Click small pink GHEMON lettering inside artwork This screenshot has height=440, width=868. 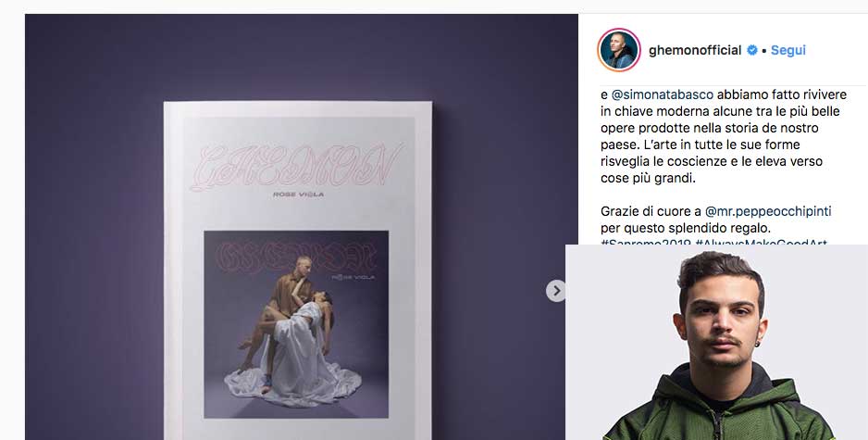pos(296,257)
